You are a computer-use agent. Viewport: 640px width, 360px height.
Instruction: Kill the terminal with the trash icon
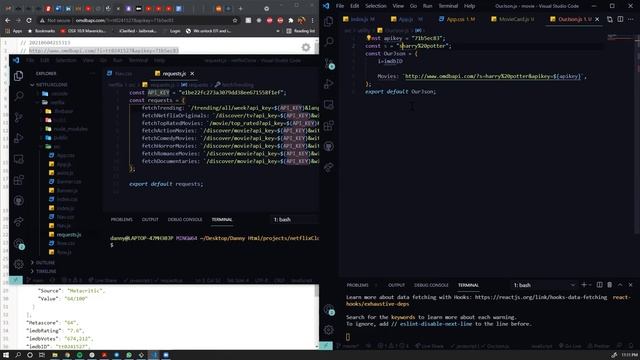pos(609,285)
